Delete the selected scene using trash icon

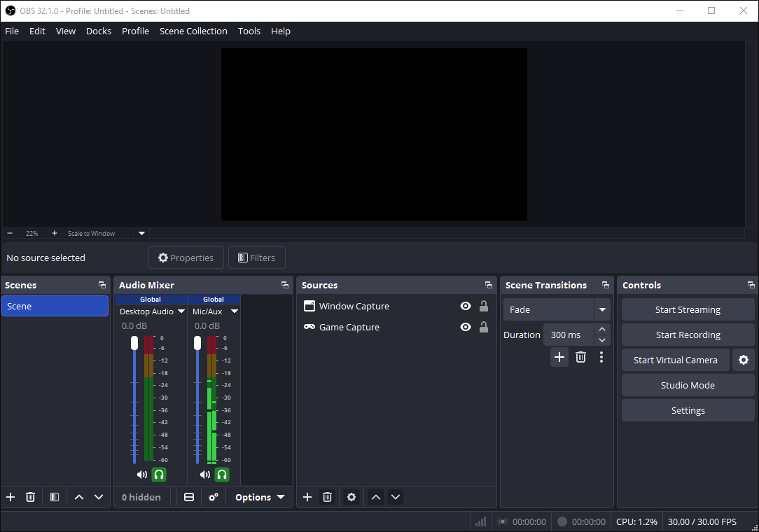pyautogui.click(x=30, y=497)
